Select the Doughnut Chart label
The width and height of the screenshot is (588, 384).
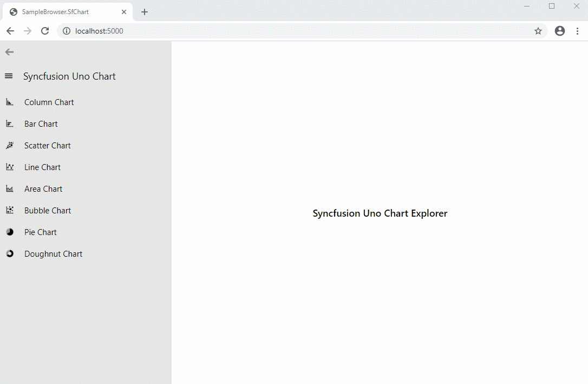(x=53, y=254)
